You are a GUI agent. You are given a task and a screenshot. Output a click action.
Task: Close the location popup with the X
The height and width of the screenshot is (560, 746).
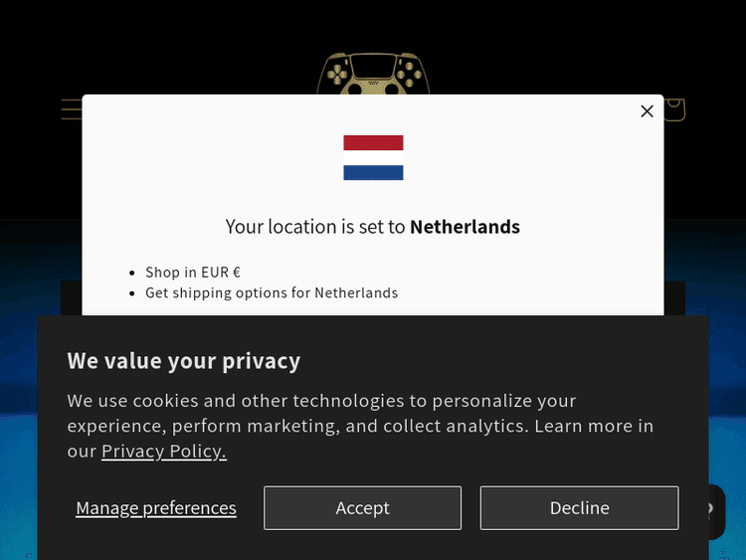(647, 111)
